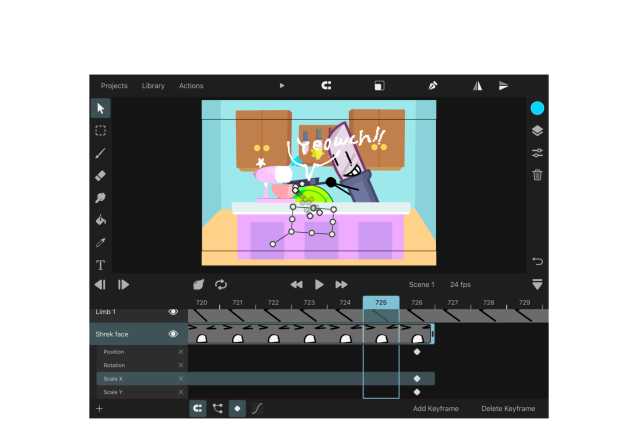This screenshot has height=446, width=632.
Task: Open the adjustment sliders settings icon
Action: coord(537,153)
